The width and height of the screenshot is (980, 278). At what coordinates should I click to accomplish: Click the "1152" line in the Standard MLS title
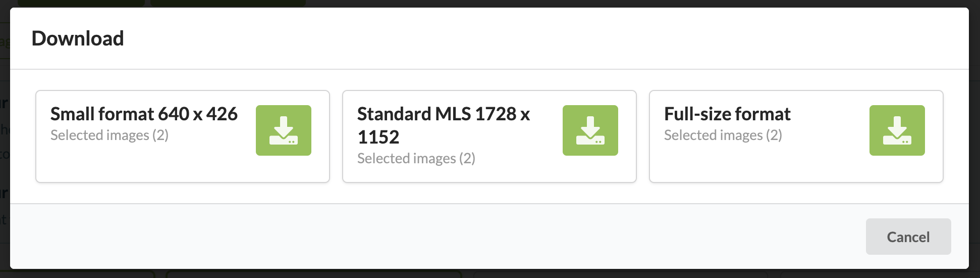click(x=378, y=137)
